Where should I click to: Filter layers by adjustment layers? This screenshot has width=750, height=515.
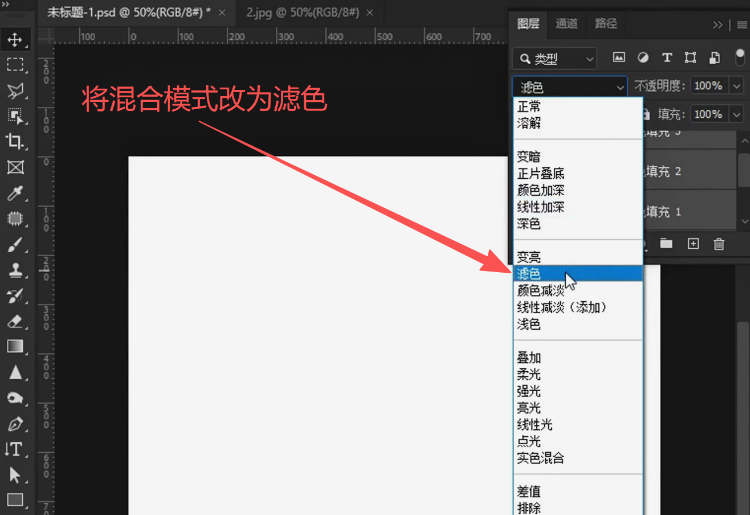pyautogui.click(x=643, y=58)
